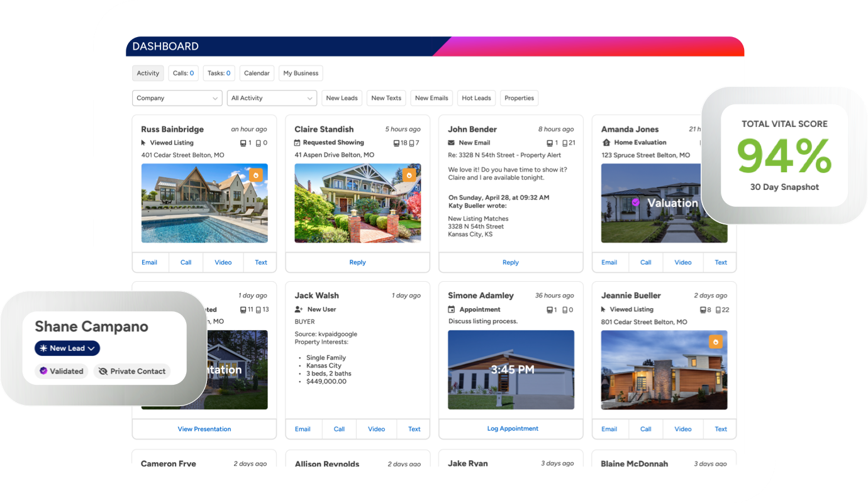The width and height of the screenshot is (868, 503).
Task: Open the camera icon on Russ Bainbridge's listing photo
Action: [x=255, y=174]
